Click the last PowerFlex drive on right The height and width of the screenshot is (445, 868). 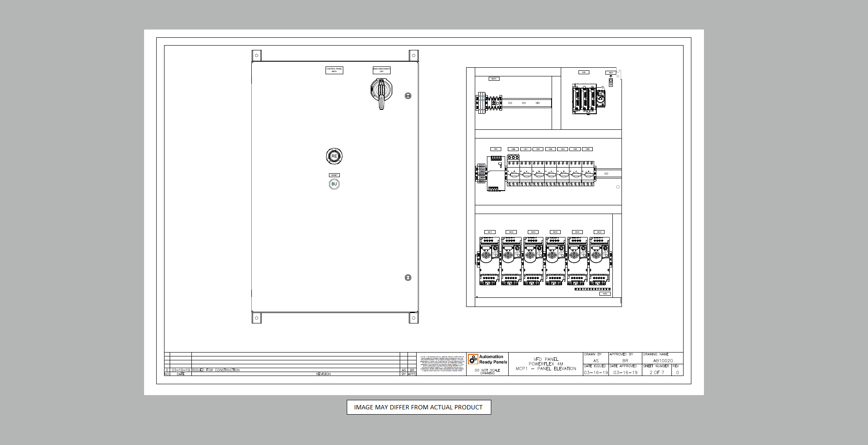tap(600, 261)
